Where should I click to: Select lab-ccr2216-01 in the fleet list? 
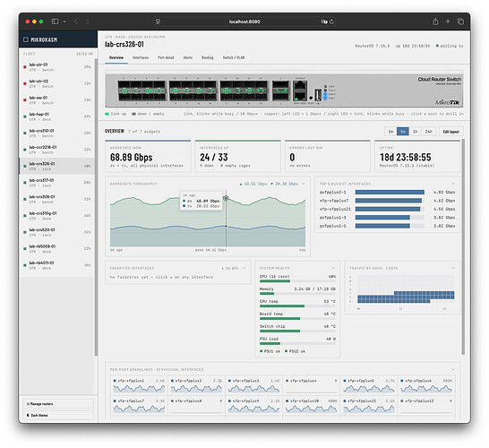tap(56, 150)
